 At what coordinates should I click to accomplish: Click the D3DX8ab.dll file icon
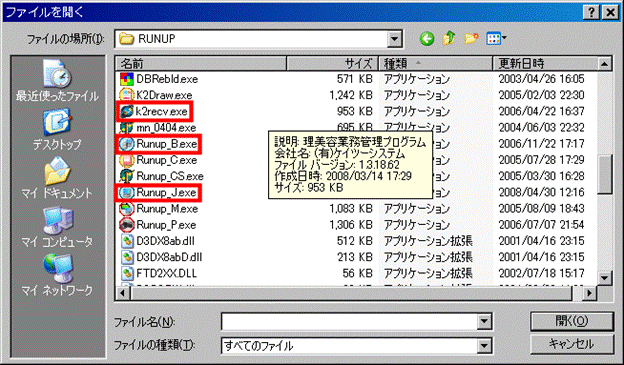click(x=127, y=241)
